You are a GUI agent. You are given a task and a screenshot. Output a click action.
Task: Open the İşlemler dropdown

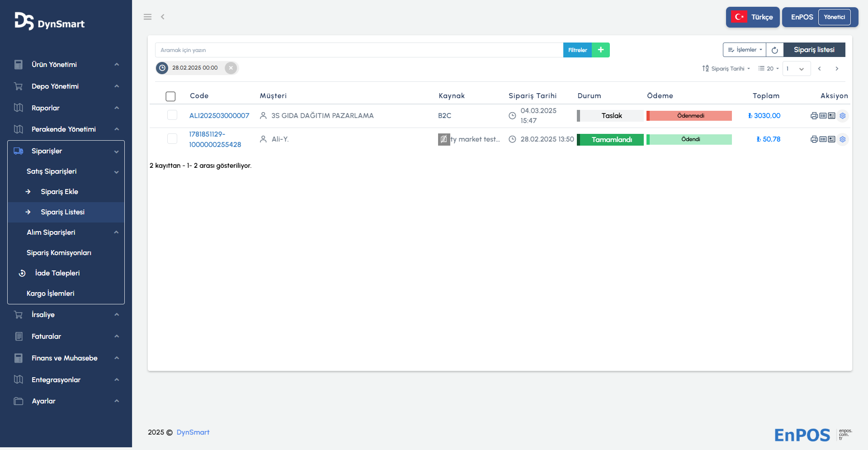(745, 50)
